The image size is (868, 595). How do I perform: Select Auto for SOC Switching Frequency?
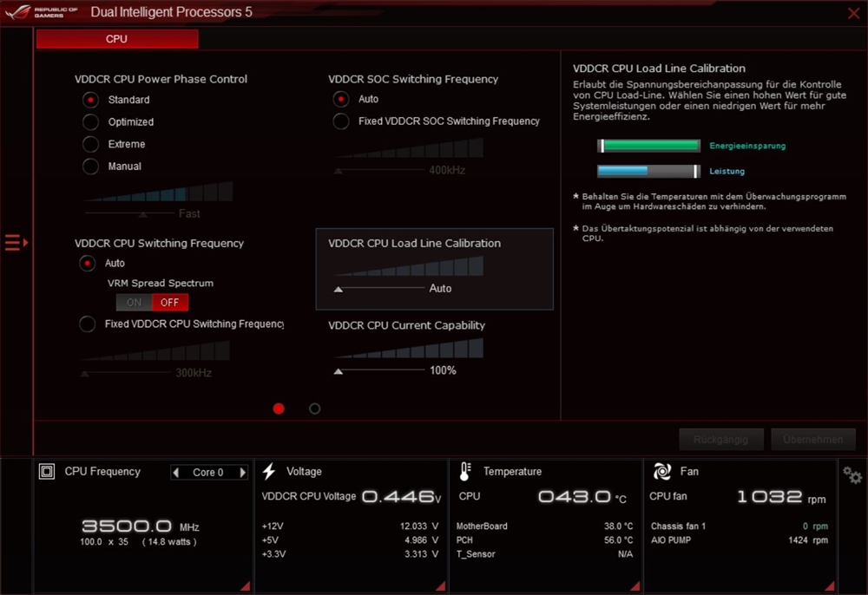[341, 99]
